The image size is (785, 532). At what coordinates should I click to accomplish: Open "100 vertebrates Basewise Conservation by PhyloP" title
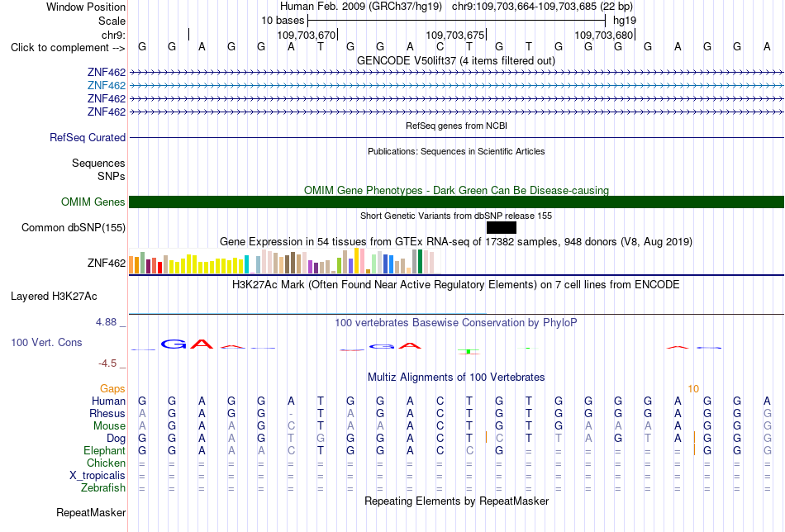(455, 323)
